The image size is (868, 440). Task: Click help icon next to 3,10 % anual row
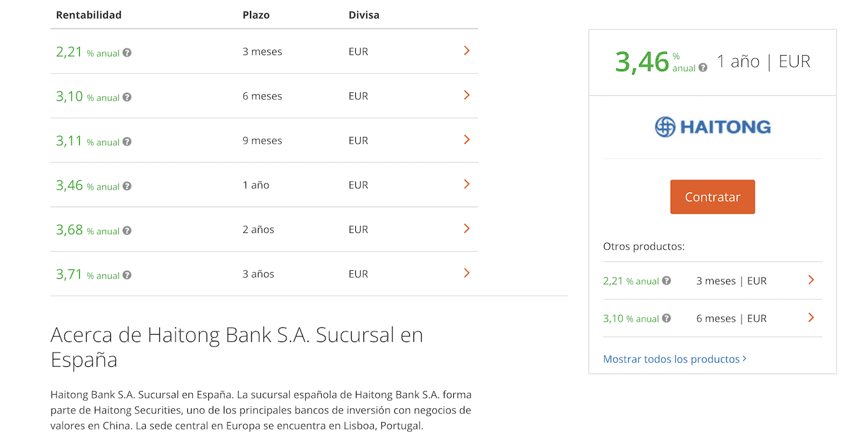click(x=127, y=97)
